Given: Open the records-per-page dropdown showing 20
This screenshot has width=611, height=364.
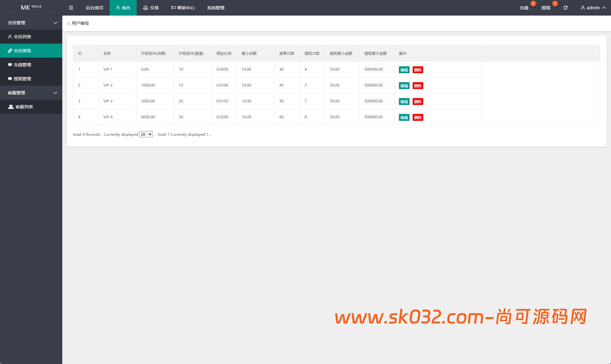Looking at the screenshot, I should 146,134.
